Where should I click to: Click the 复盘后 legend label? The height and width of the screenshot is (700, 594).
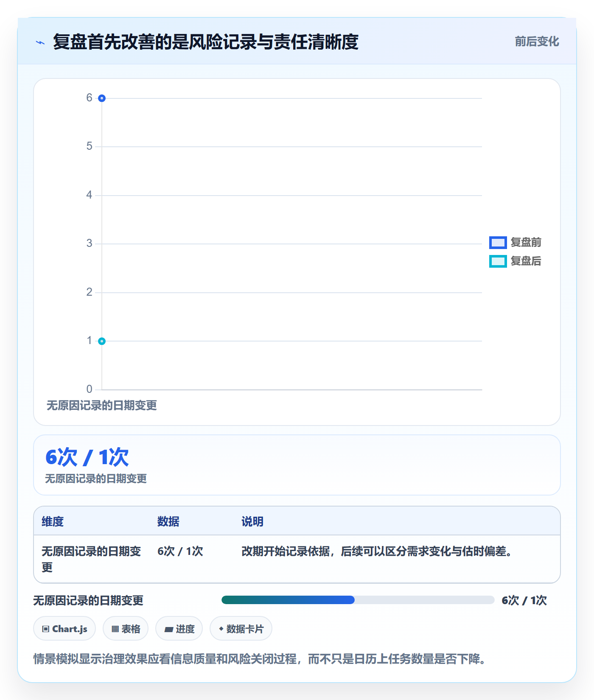click(526, 261)
